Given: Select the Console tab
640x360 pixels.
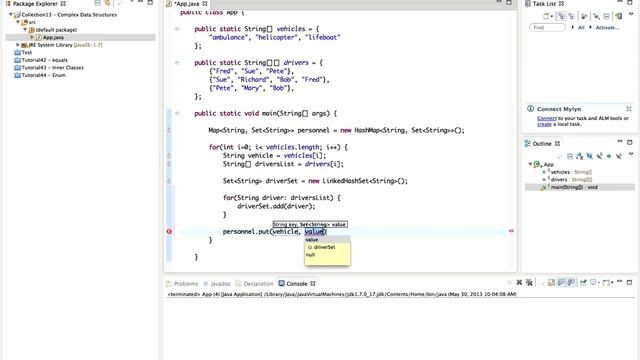Looking at the screenshot, I should coord(297,284).
